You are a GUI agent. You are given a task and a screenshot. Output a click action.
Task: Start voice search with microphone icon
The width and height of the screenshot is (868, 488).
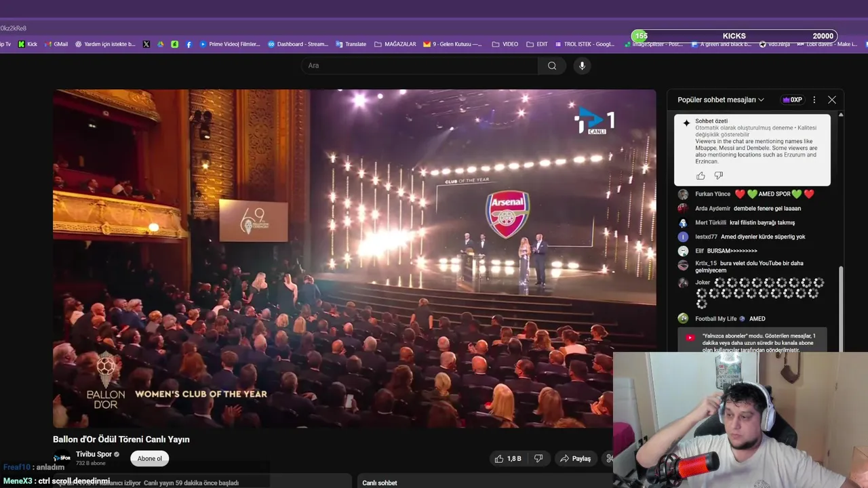tap(582, 66)
